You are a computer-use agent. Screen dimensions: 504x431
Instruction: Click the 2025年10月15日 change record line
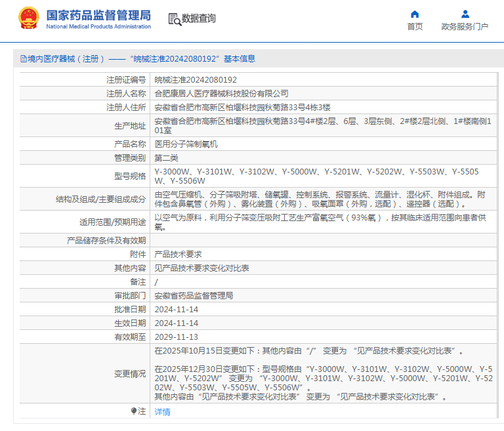309,351
